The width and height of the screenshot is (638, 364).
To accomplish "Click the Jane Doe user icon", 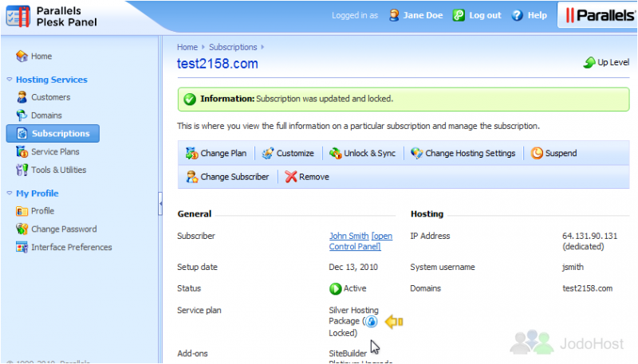I will point(394,15).
